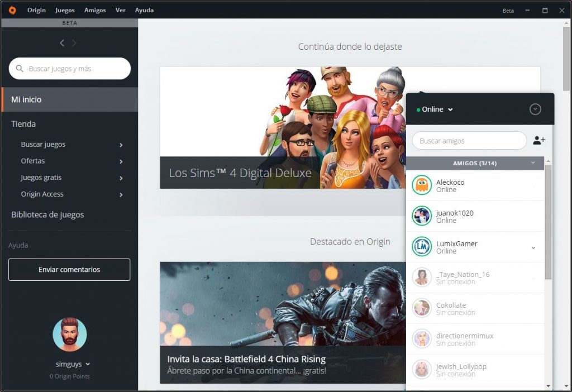Select Mi inicio in the sidebar
572x392 pixels.
pyautogui.click(x=69, y=99)
